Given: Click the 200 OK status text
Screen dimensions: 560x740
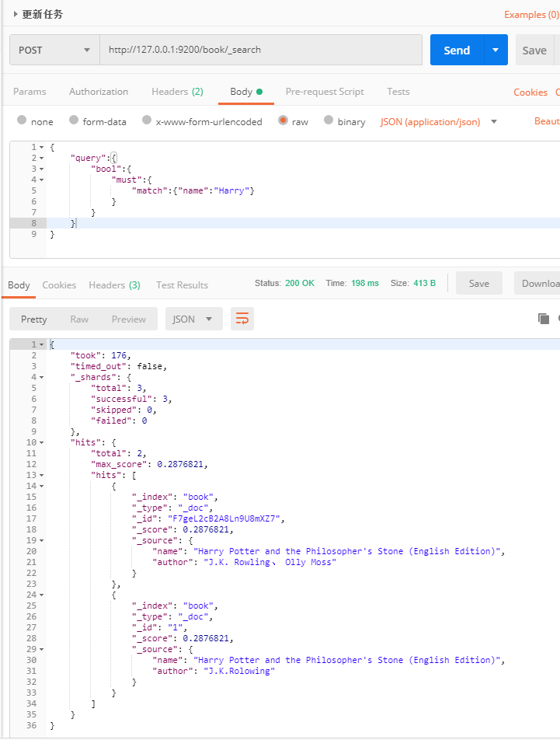Looking at the screenshot, I should pyautogui.click(x=300, y=283).
